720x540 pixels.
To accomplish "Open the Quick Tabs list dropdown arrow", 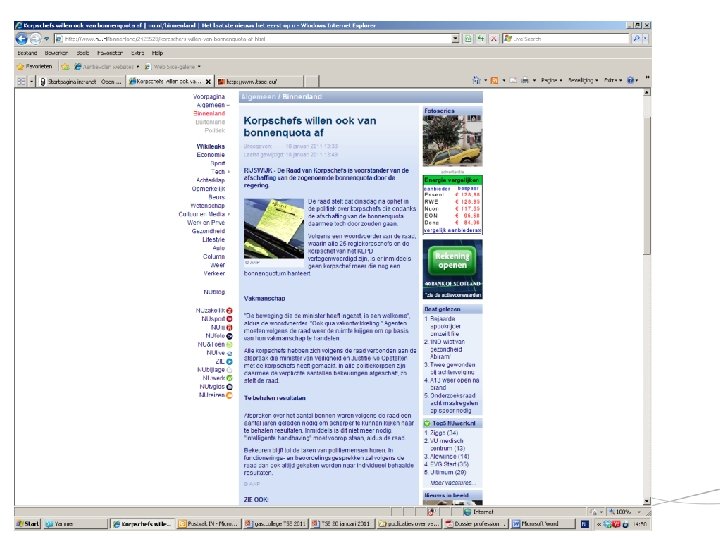I will [32, 81].
